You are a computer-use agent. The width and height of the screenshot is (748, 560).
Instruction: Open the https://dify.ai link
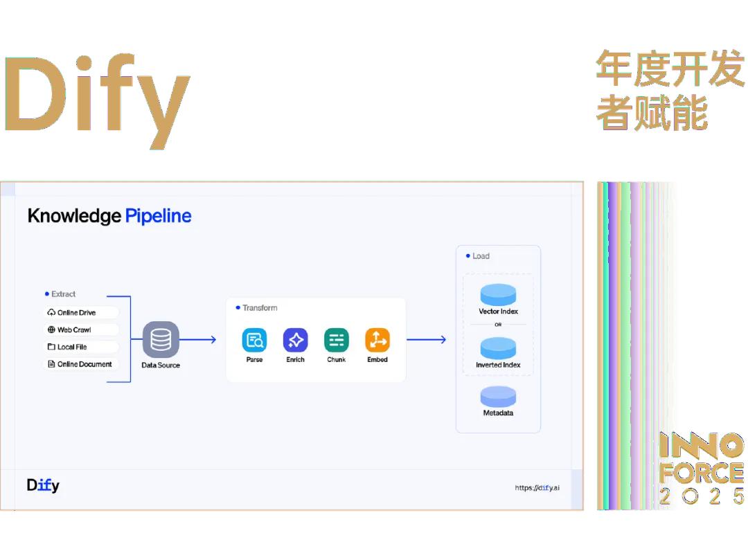(x=537, y=487)
